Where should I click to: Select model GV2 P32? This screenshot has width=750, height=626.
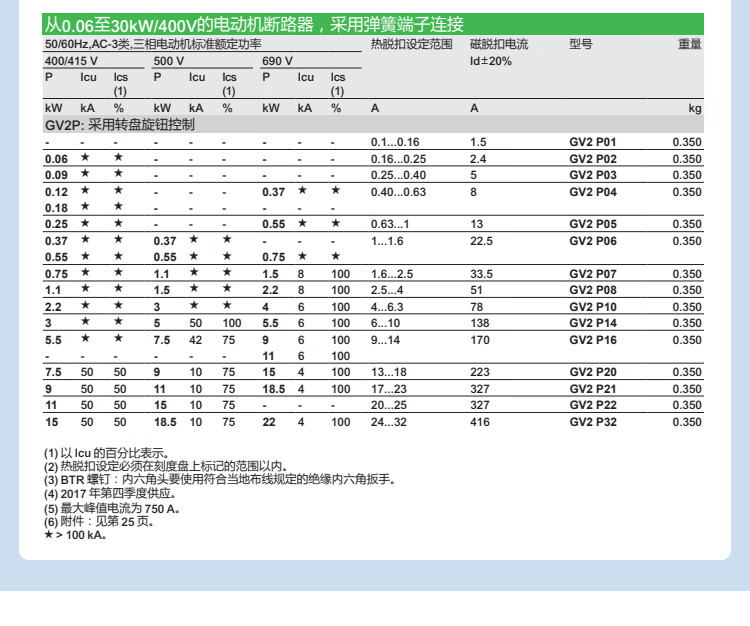593,422
